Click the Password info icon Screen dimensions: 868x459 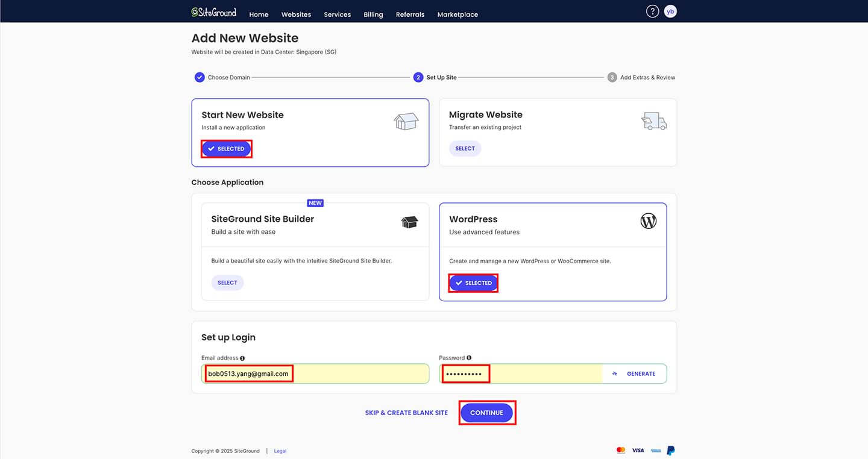tap(469, 358)
